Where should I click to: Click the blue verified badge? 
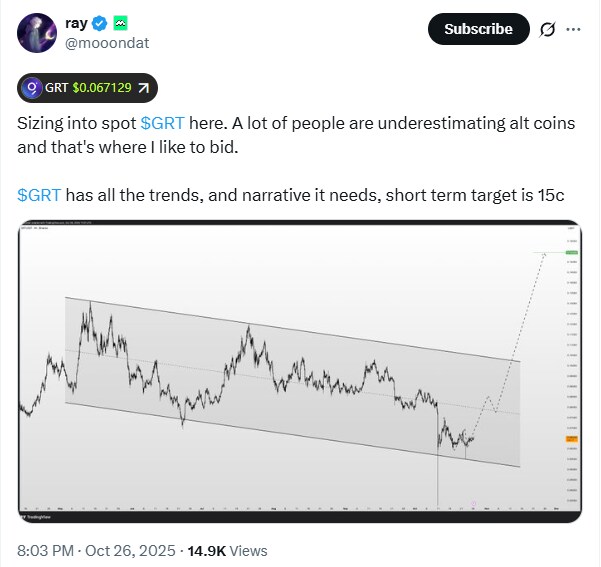point(98,22)
